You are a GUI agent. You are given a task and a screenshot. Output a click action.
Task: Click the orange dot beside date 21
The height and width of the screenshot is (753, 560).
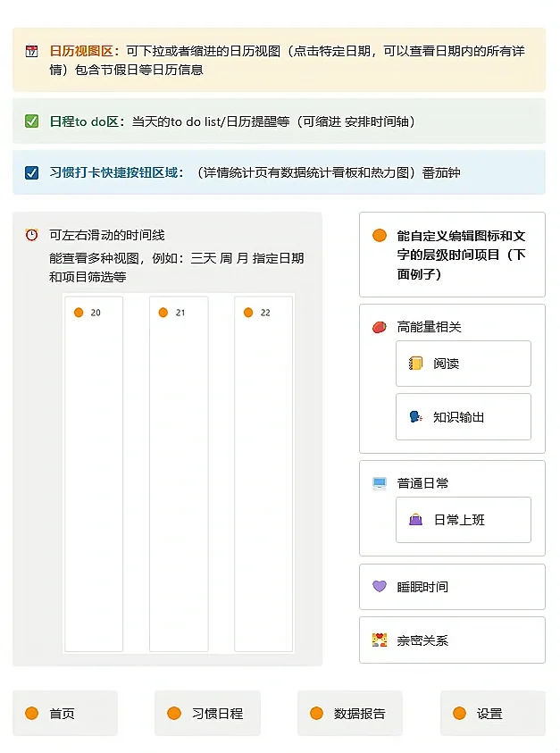pos(163,313)
